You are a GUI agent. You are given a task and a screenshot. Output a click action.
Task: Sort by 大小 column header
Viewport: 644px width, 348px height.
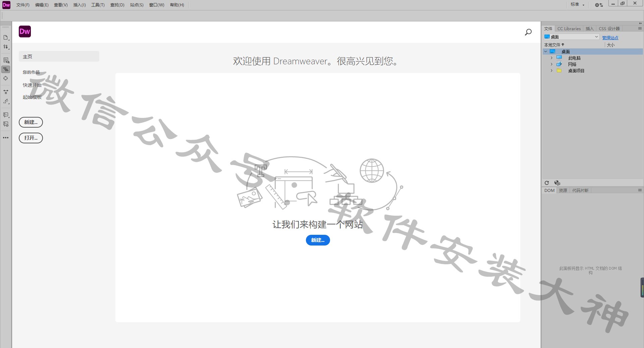pyautogui.click(x=610, y=45)
